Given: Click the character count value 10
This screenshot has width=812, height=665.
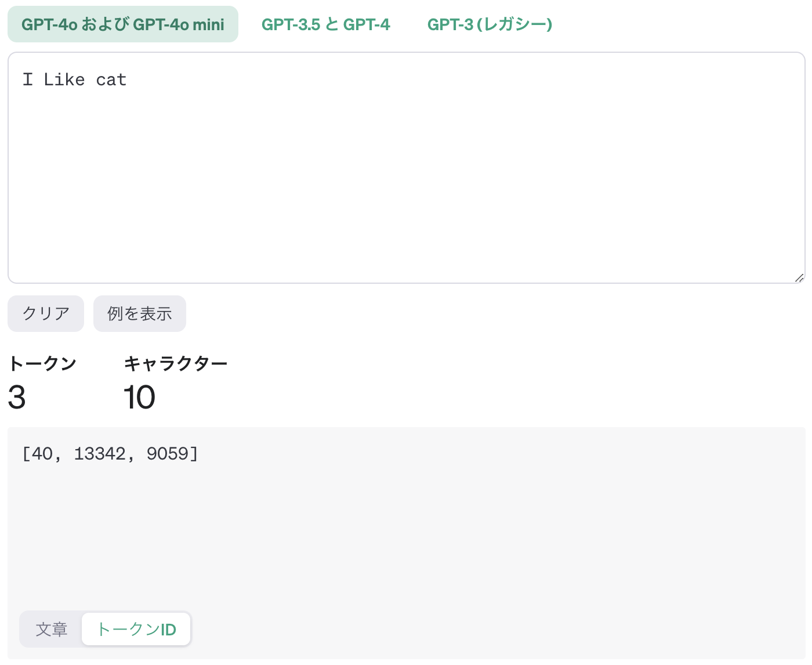Looking at the screenshot, I should click(139, 397).
